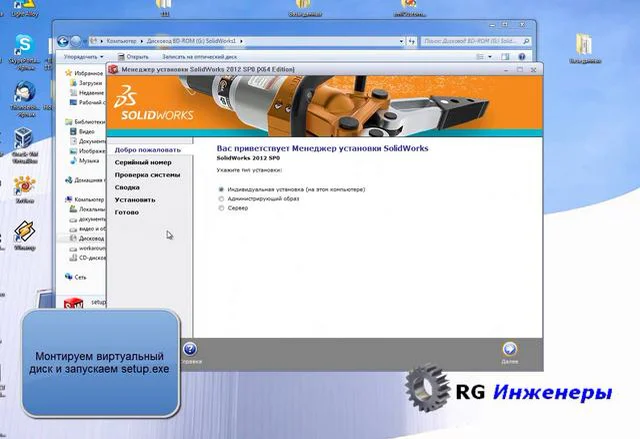Select Избранное in Explorer sidebar
This screenshot has height=439, width=640.
[x=89, y=73]
